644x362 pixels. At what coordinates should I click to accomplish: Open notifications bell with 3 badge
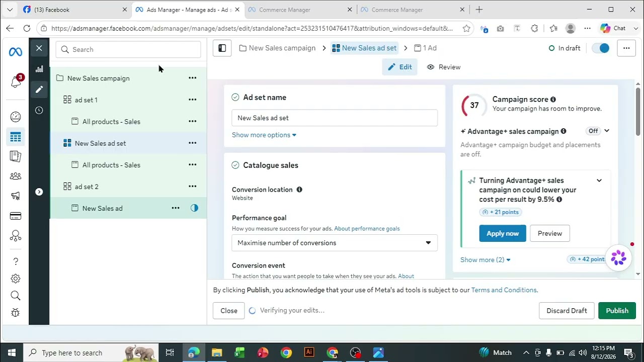pos(16,81)
